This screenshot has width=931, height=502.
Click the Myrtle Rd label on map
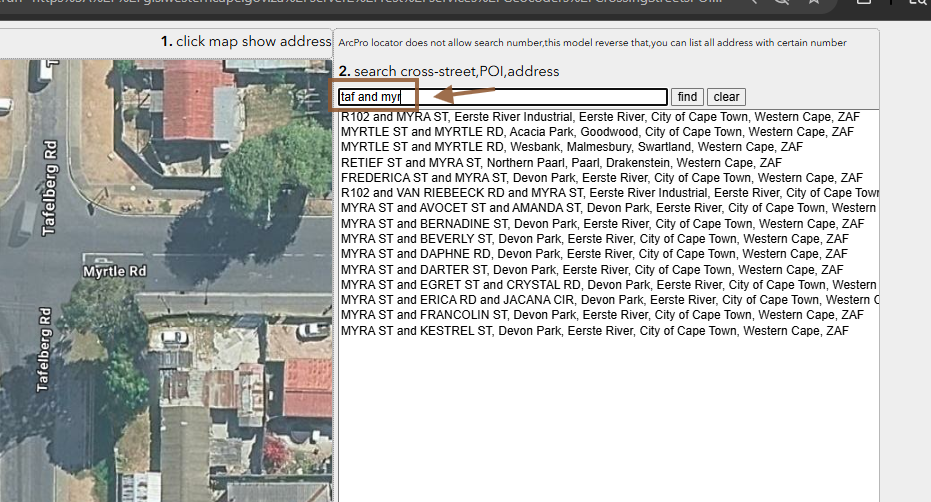pyautogui.click(x=114, y=271)
